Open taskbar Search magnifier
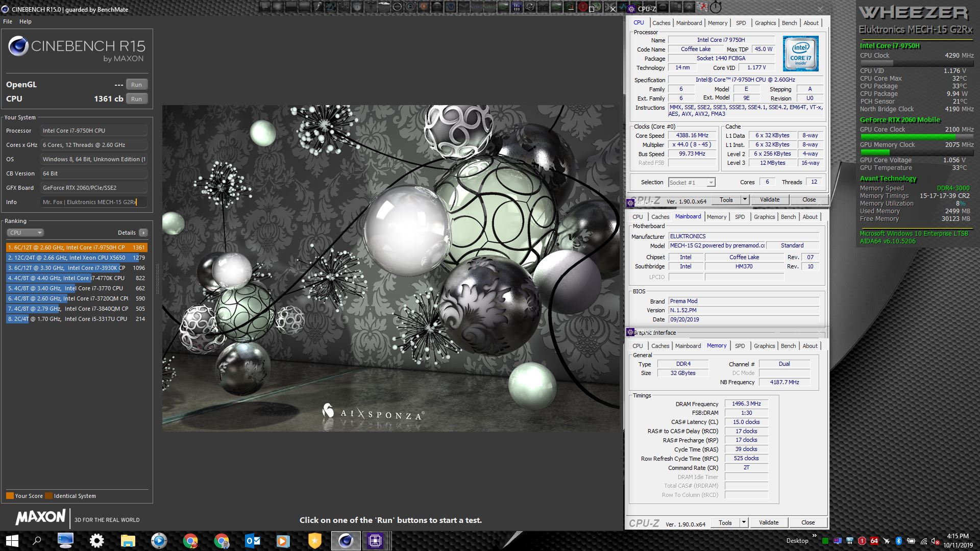Screen dimensions: 980x551 [x=37, y=540]
